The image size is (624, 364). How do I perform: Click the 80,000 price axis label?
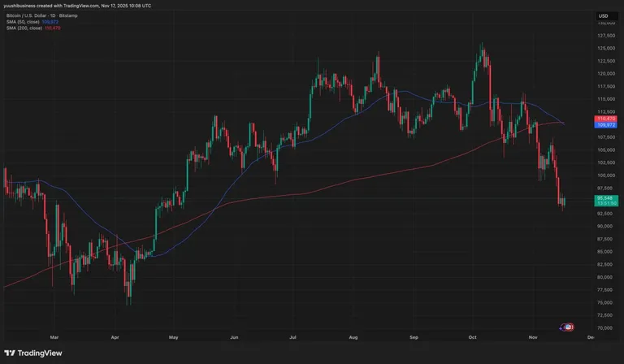click(604, 277)
